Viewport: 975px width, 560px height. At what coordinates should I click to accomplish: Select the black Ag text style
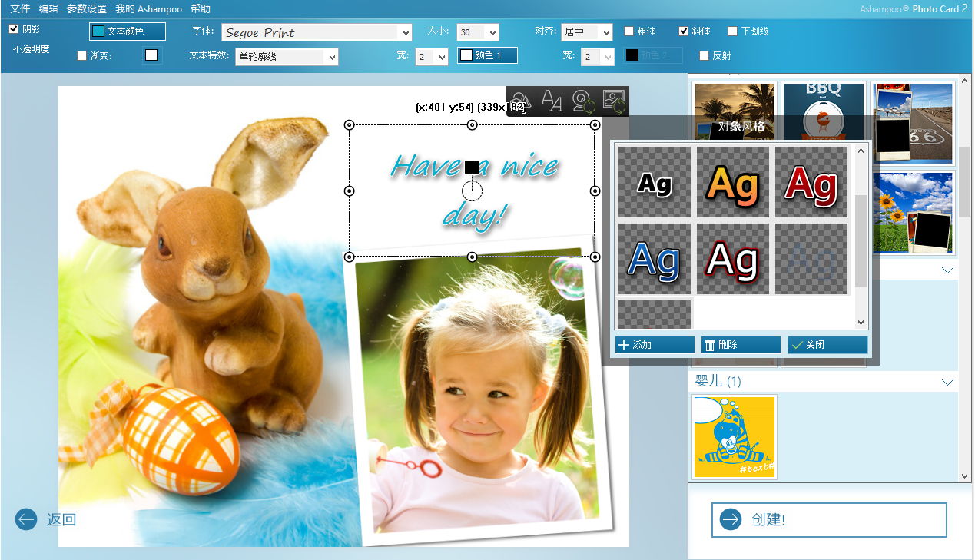click(x=654, y=184)
